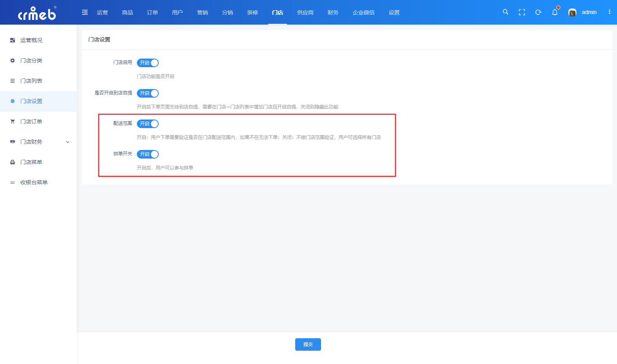
Task: Click the admin avatar image
Action: coord(572,12)
